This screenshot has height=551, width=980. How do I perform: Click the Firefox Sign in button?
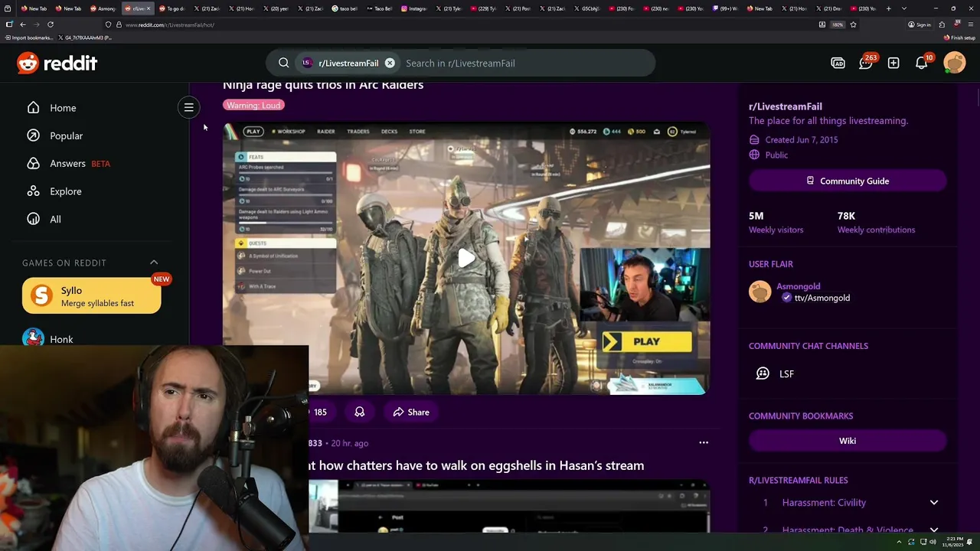pos(920,24)
